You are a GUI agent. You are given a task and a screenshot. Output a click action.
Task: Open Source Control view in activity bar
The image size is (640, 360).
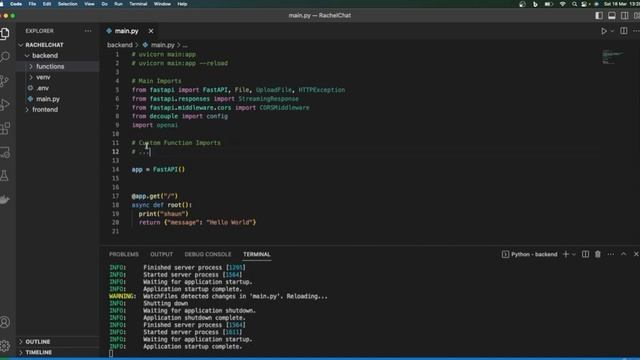point(4,81)
